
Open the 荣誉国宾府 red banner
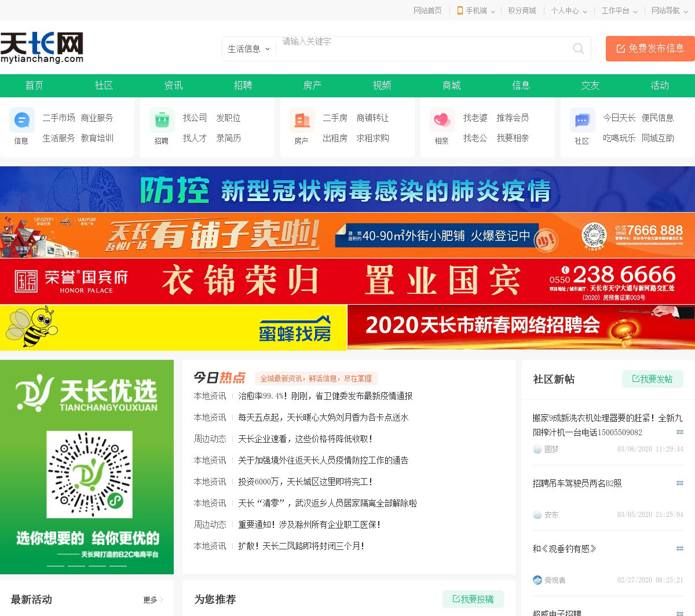tap(348, 281)
